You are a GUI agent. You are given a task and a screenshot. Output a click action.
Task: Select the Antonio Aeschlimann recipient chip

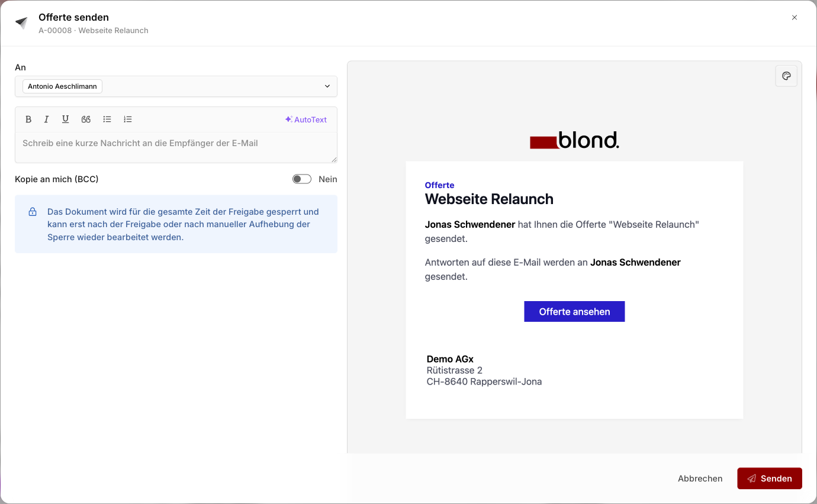[x=62, y=86]
